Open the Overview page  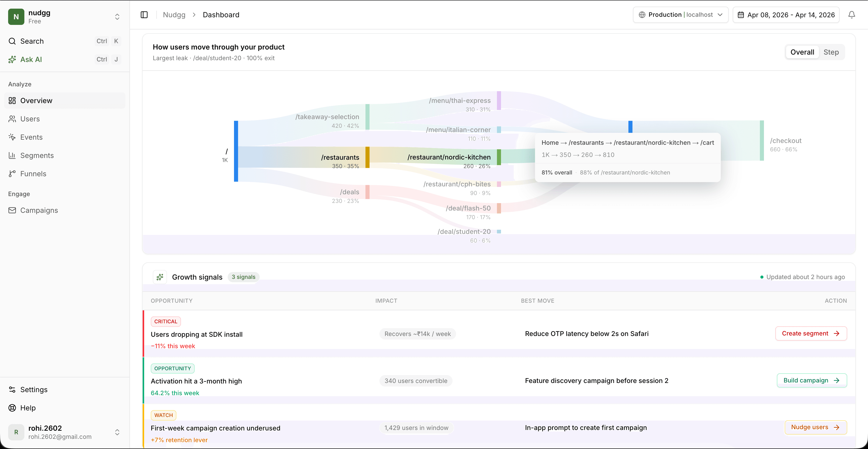coord(65,101)
